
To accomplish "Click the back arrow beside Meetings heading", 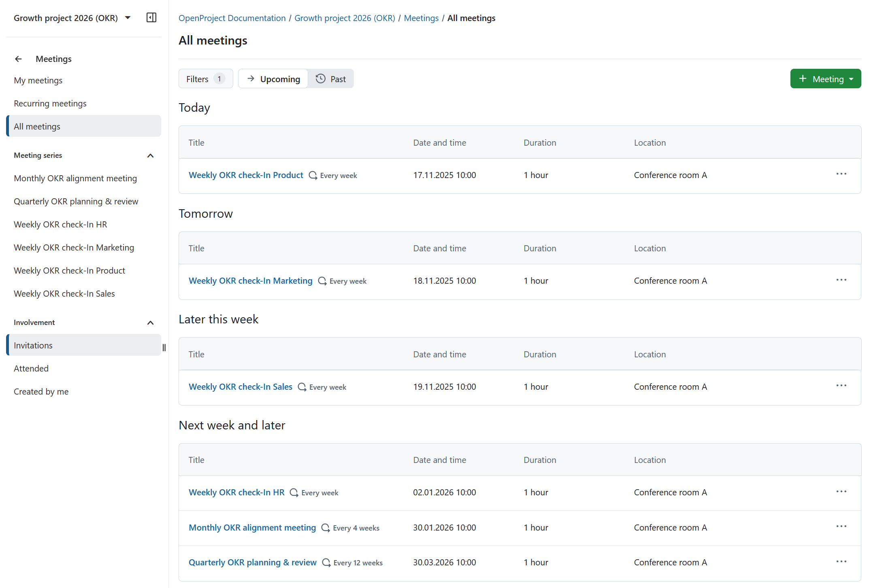I will (x=18, y=59).
